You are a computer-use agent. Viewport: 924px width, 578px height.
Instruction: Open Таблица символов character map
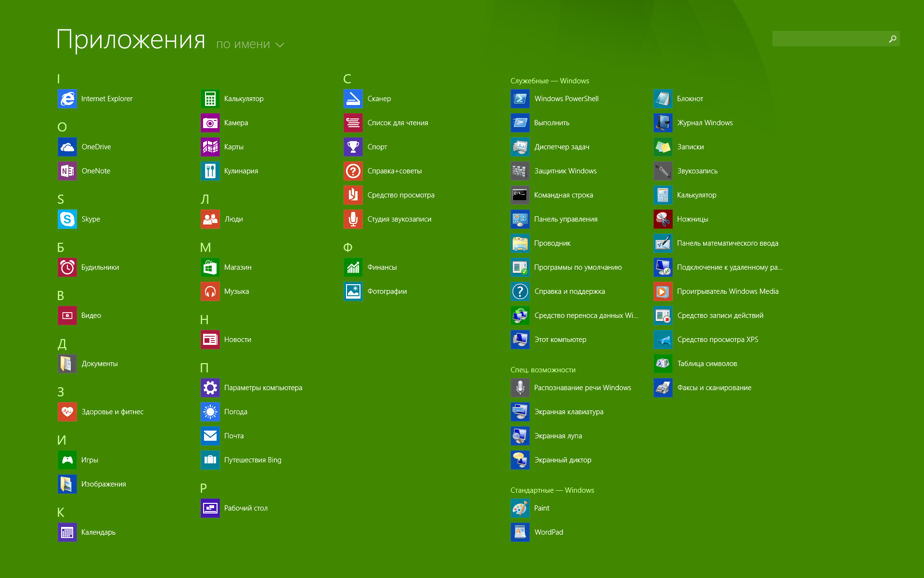point(695,364)
